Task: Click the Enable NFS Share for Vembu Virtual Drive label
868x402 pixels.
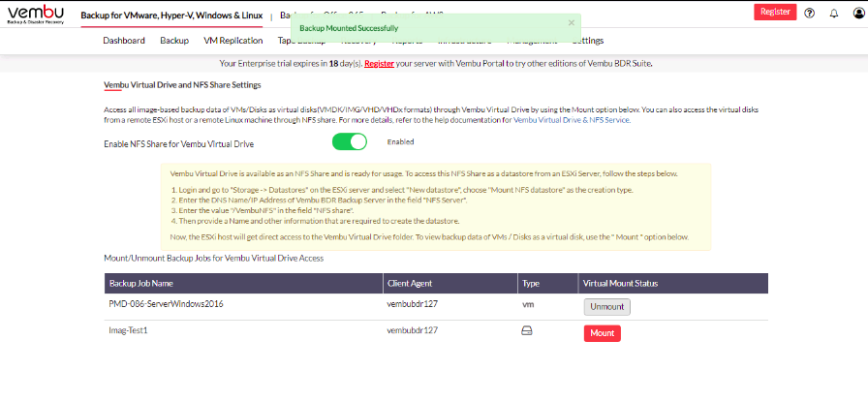Action: point(179,144)
